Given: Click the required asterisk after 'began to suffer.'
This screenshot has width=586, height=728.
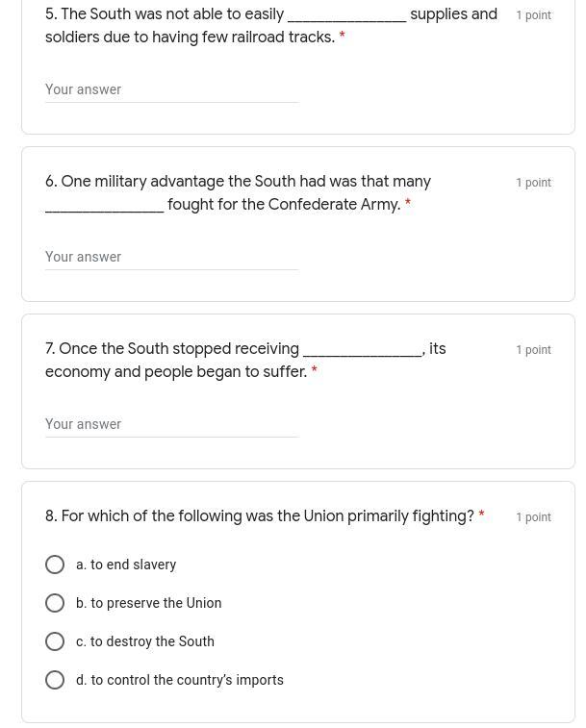Looking at the screenshot, I should tap(314, 372).
